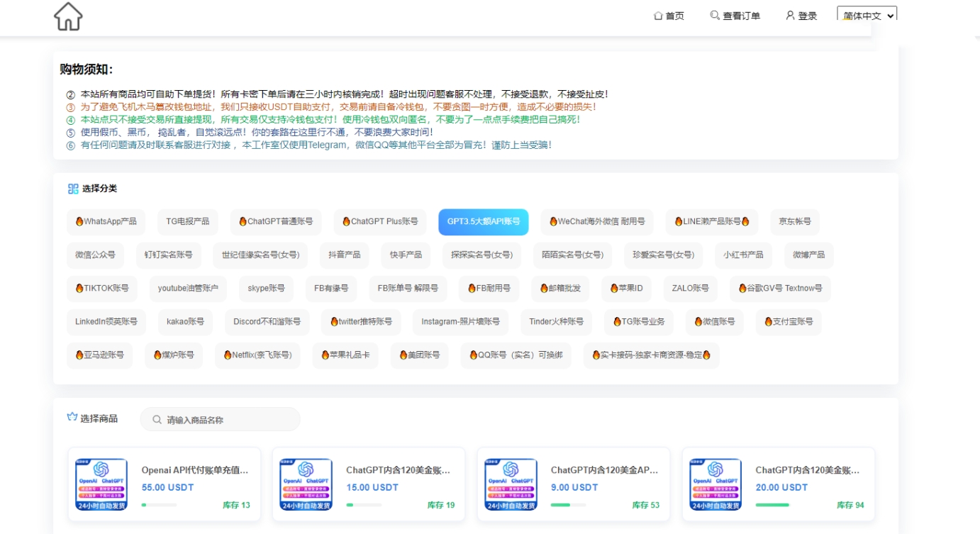Choose the TG账号业务 category
The height and width of the screenshot is (534, 980).
coord(639,322)
